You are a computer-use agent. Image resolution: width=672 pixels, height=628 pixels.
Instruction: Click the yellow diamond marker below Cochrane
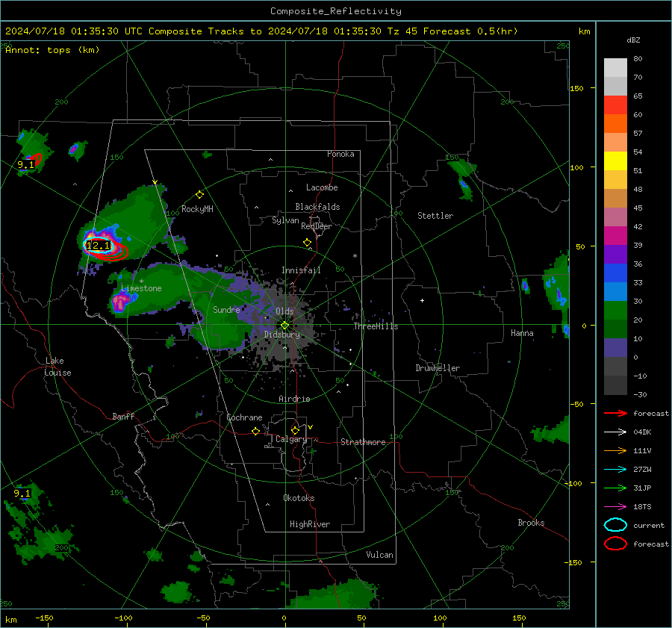click(x=255, y=431)
